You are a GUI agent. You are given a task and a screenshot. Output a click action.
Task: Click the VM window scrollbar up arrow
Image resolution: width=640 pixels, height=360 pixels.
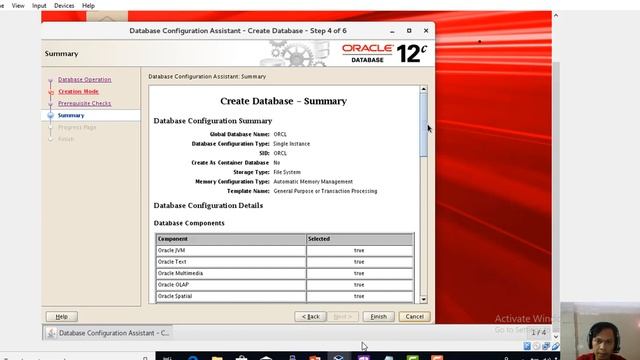click(556, 16)
